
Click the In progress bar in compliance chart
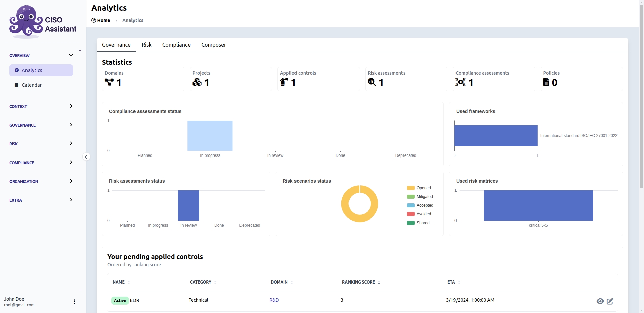pyautogui.click(x=210, y=136)
